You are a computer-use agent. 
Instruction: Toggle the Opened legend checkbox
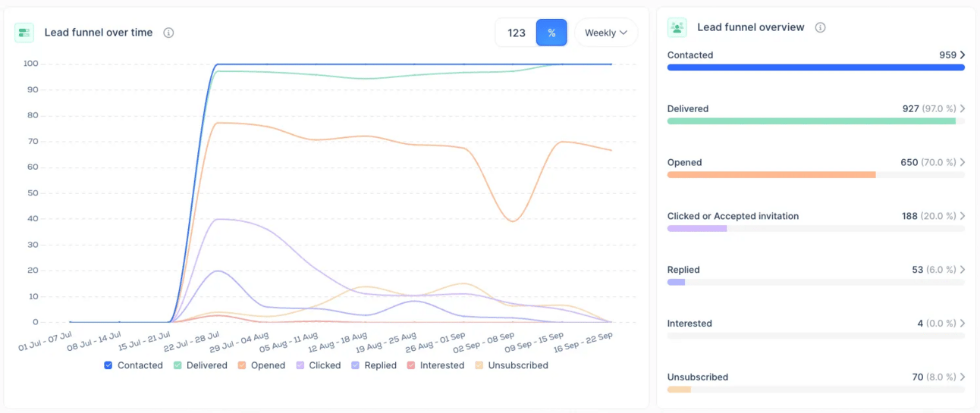[242, 365]
